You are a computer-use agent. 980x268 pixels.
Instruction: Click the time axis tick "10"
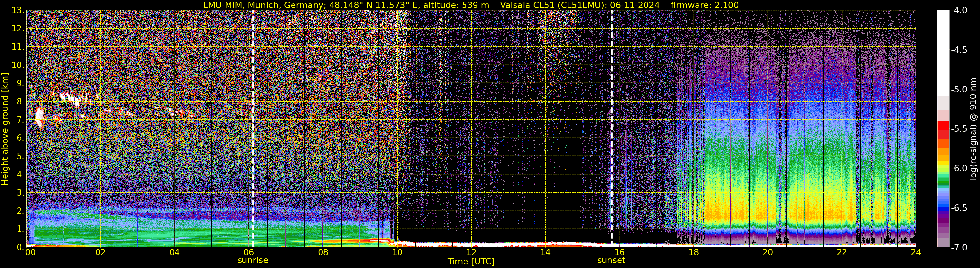(397, 252)
